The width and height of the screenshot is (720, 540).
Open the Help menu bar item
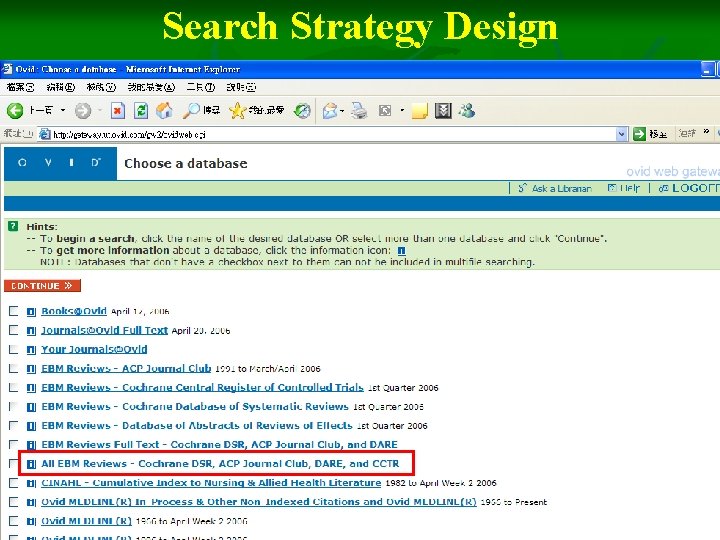coord(241,87)
